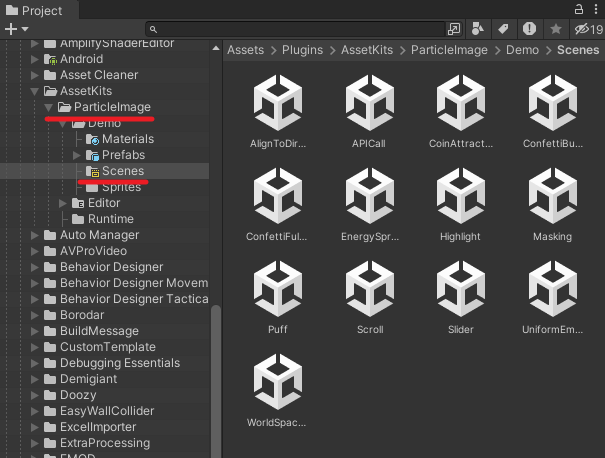Select the CustomTemplate folder
The width and height of the screenshot is (605, 458).
click(x=100, y=347)
